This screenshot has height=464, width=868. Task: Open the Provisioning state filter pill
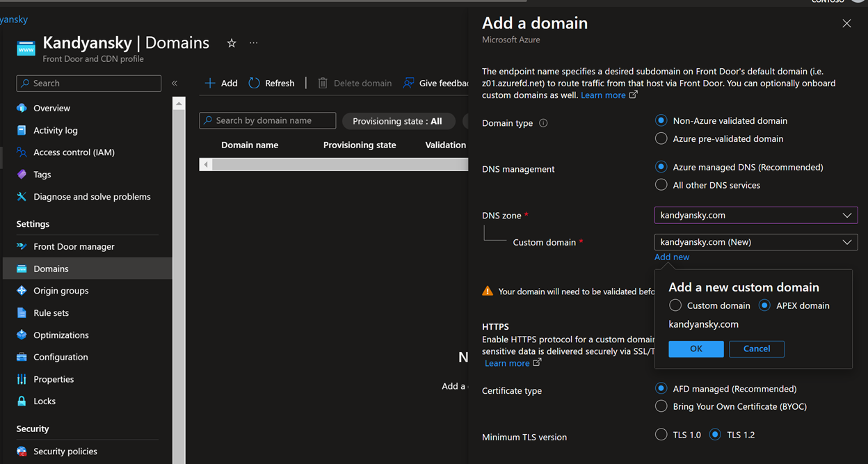coord(398,121)
